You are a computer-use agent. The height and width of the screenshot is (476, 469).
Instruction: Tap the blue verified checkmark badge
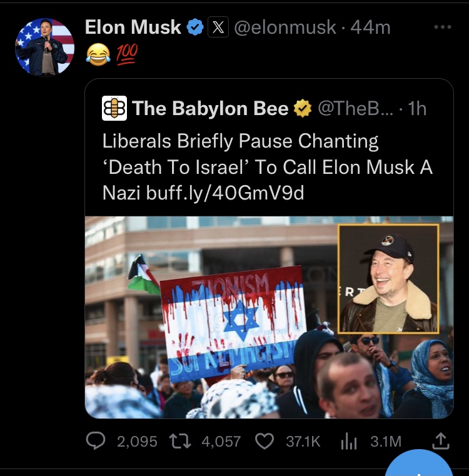pos(196,28)
